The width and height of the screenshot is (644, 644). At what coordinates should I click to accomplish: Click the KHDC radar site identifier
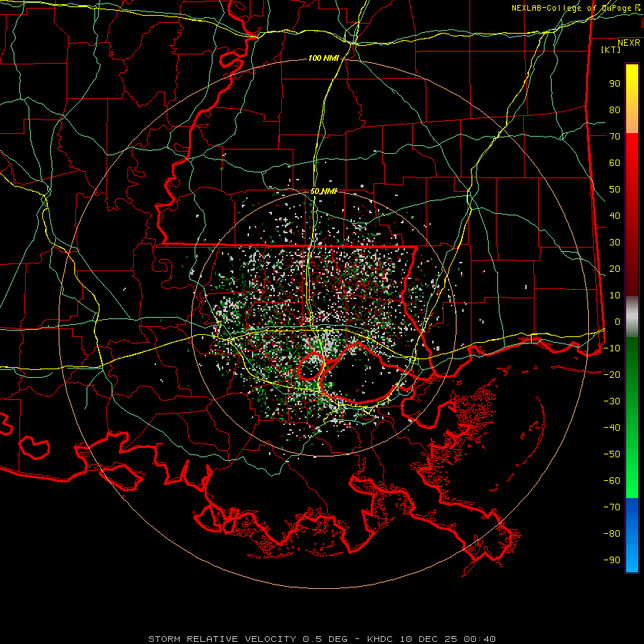pos(380,639)
